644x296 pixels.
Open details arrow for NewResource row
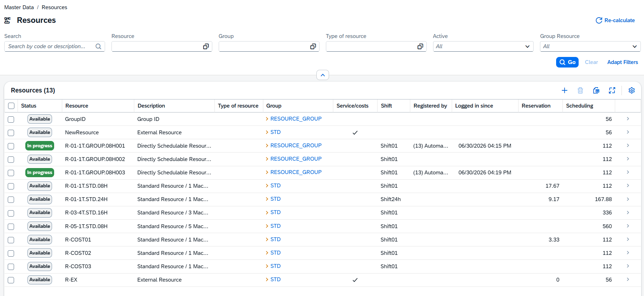coord(628,132)
